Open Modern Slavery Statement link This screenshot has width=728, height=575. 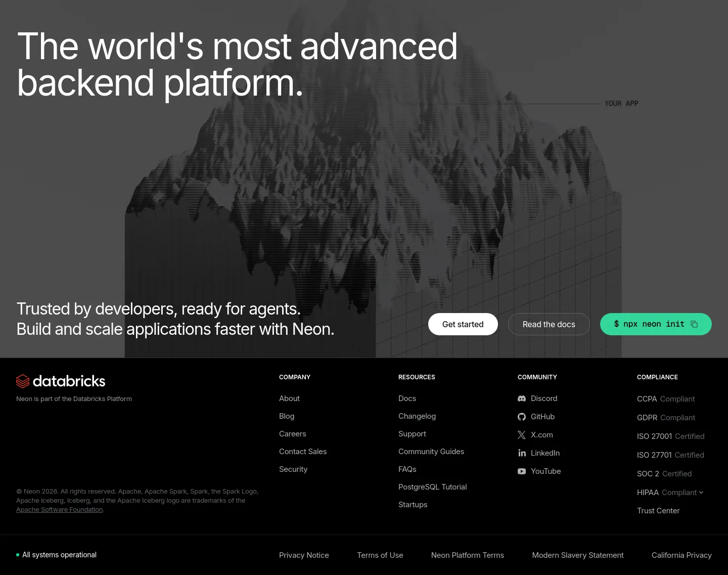click(578, 555)
